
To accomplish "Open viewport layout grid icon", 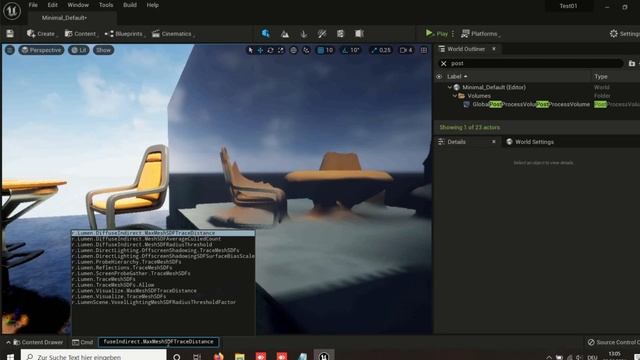I will pyautogui.click(x=424, y=50).
